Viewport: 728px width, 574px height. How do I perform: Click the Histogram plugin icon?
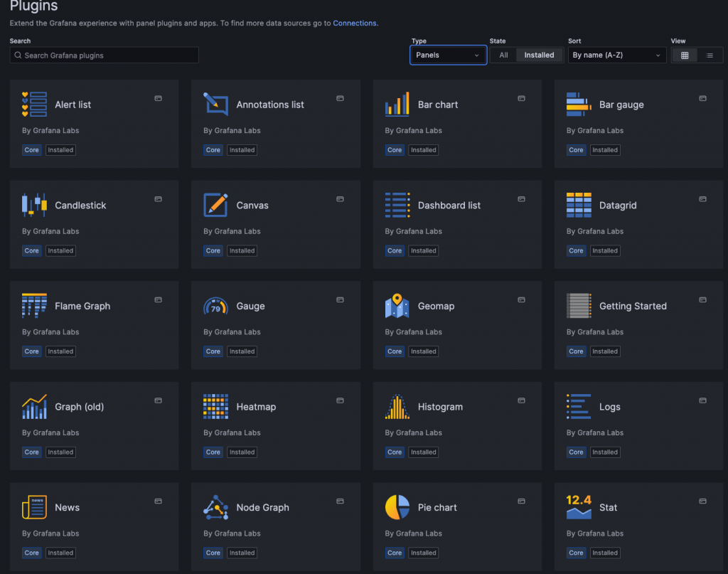pos(397,407)
